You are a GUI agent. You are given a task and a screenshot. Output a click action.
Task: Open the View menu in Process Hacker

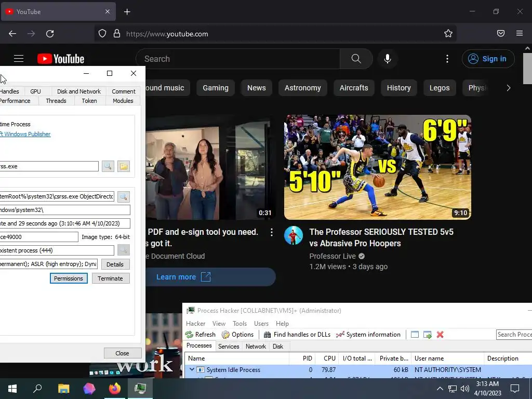tap(219, 323)
